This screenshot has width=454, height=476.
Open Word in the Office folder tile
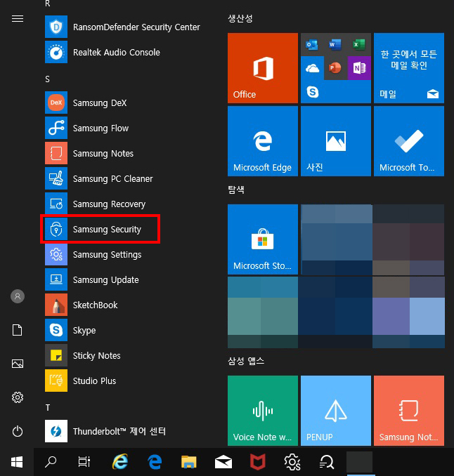pos(335,45)
